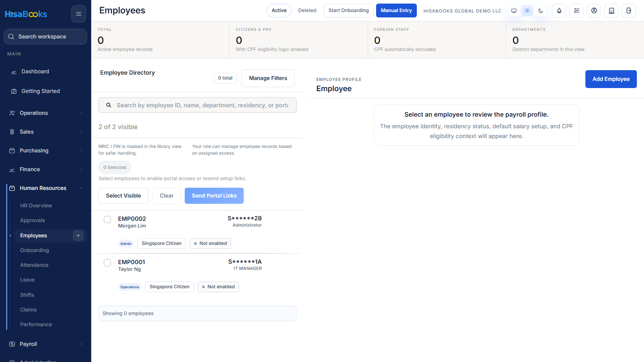Show Active employees toggle
Viewport: 644px width, 362px height.
pos(279,10)
